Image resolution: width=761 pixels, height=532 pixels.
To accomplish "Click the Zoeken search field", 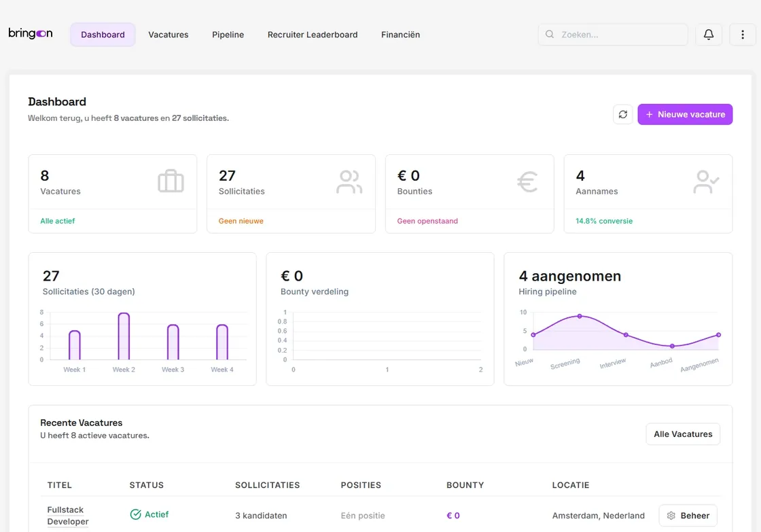I will tap(613, 35).
